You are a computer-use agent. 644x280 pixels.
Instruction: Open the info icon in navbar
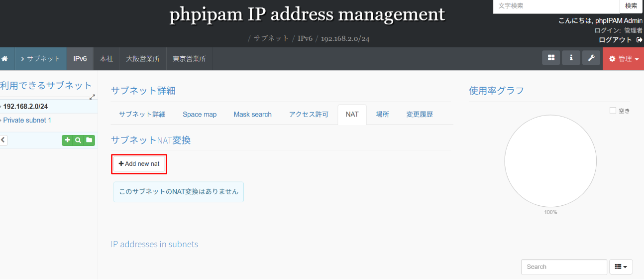[x=571, y=58]
